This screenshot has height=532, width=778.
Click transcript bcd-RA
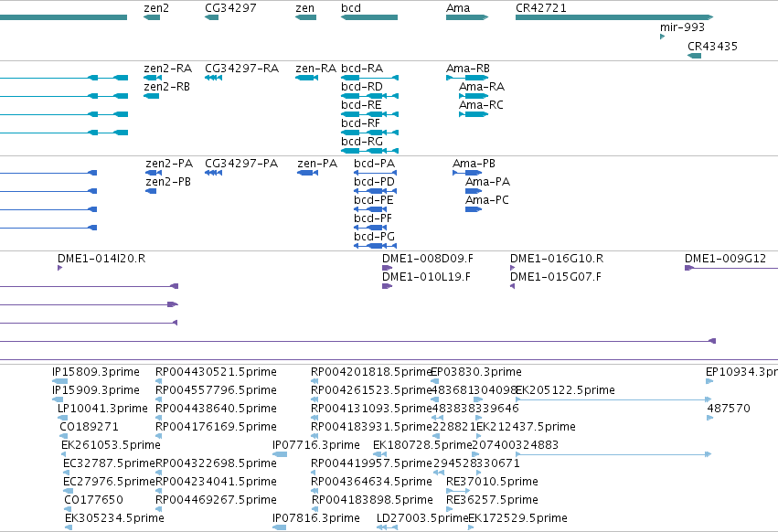click(369, 78)
